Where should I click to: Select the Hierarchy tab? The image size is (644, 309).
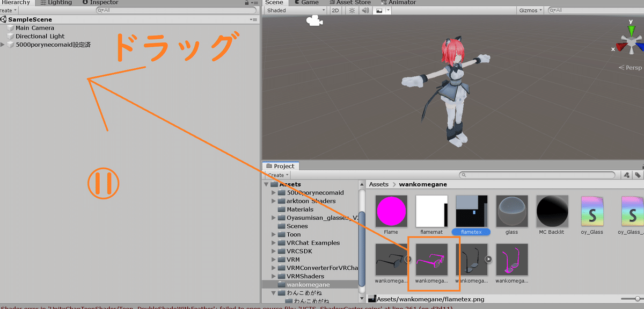point(17,3)
